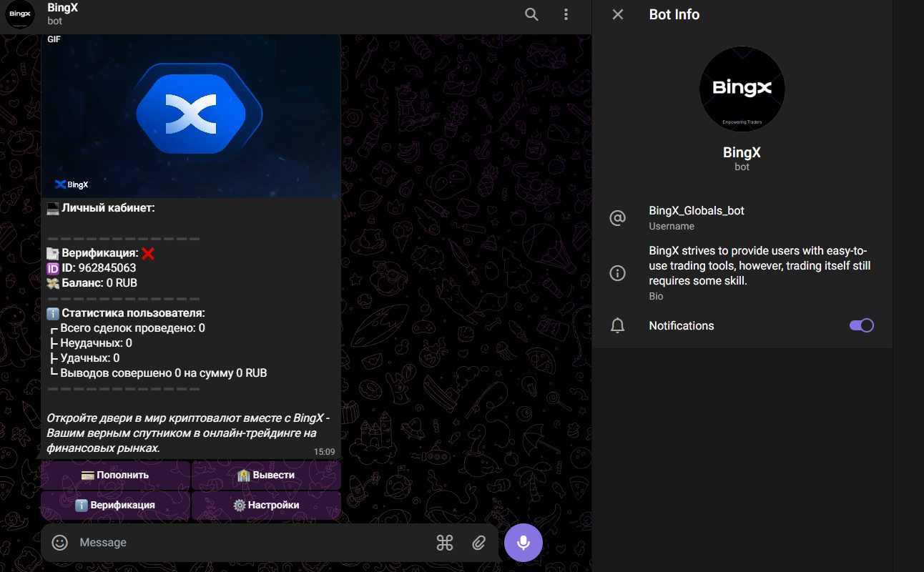Viewport: 924px width, 572px height.
Task: Click the Notifications bell icon
Action: click(x=617, y=325)
